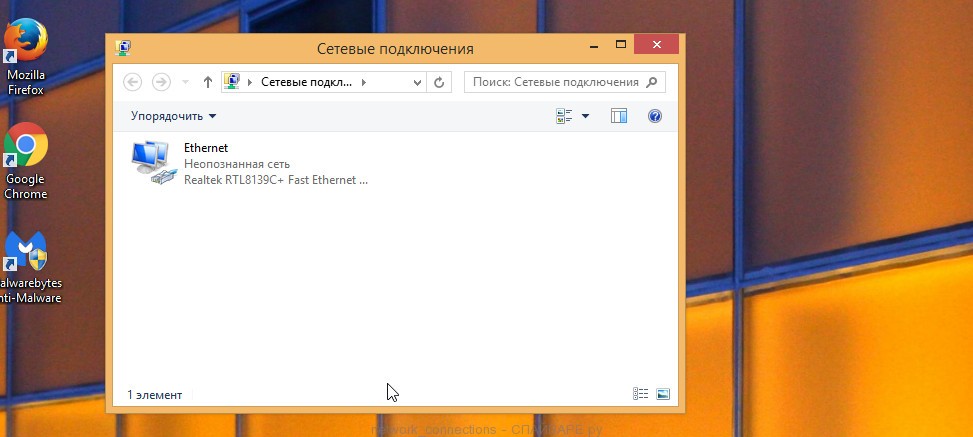
Task: Open the Mozilla Firefox desktop shortcut
Action: [25, 57]
